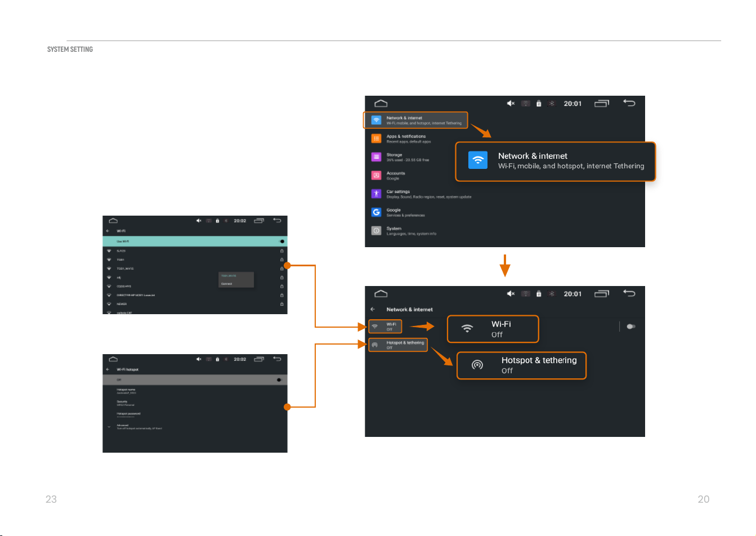The width and height of the screenshot is (756, 536).
Task: Open Apps & notifications orange grid icon
Action: 376,139
